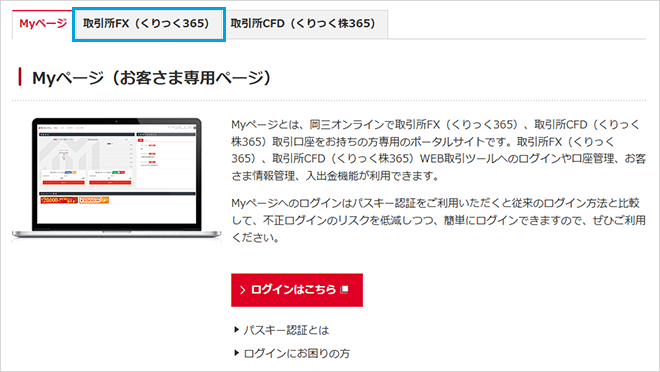Switch to the Myページ tab

click(x=43, y=24)
